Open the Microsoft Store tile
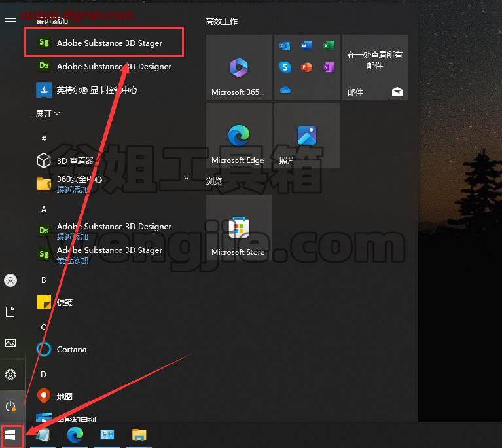 click(238, 227)
